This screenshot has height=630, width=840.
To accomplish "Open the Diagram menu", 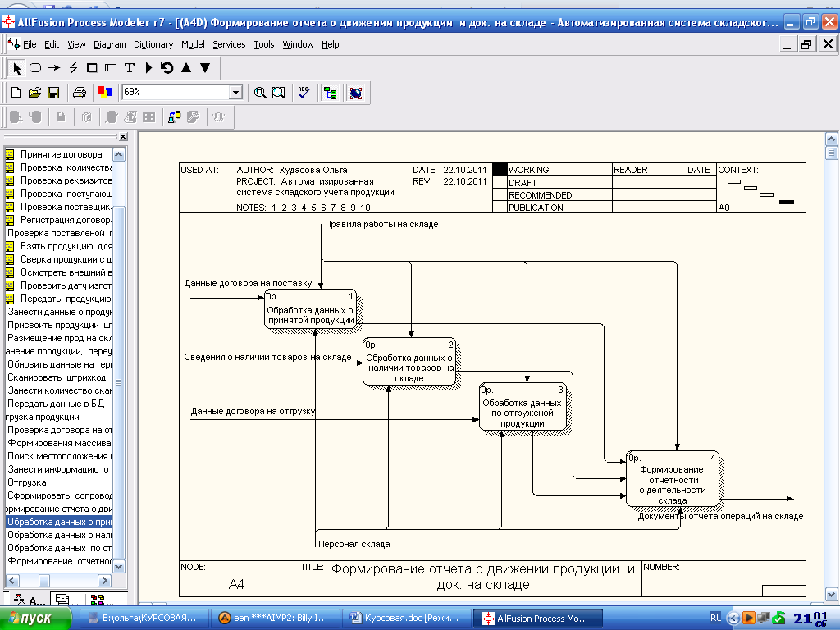I will tap(110, 44).
